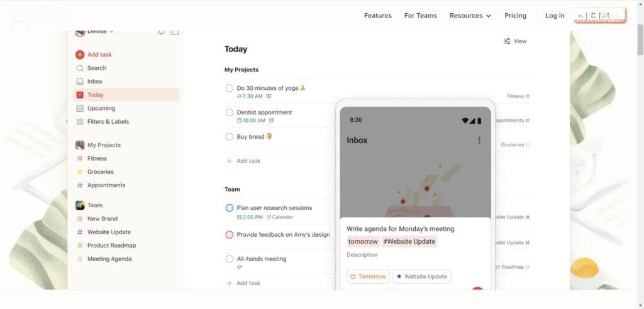644x309 pixels.
Task: Complete 'Plan user research sessions' task
Action: pos(229,208)
